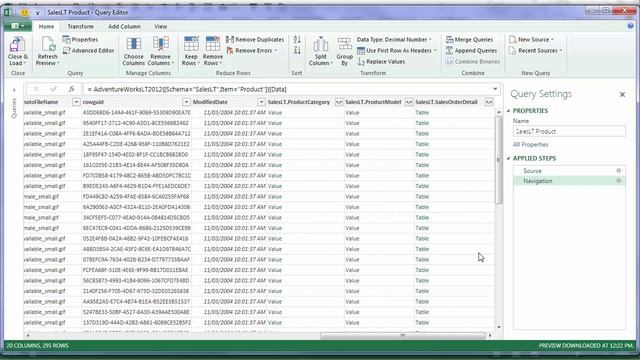640x360 pixels.
Task: Open settings gear for Source step
Action: pos(619,171)
